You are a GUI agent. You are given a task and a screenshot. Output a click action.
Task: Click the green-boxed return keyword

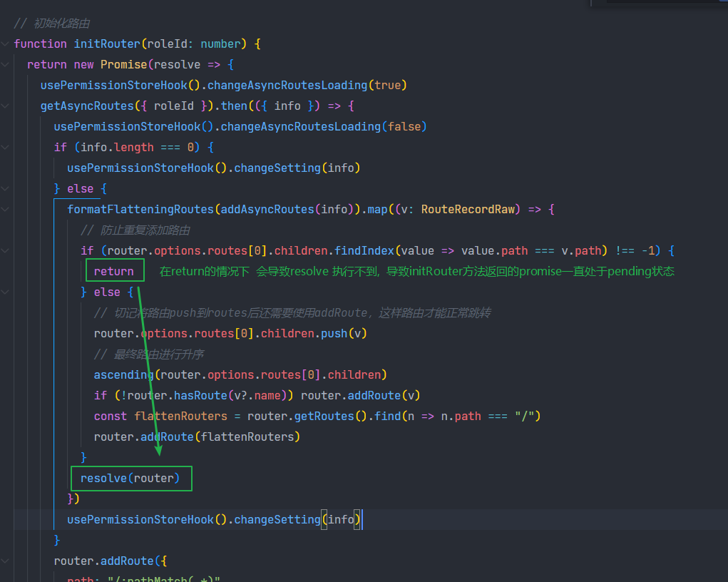click(114, 271)
